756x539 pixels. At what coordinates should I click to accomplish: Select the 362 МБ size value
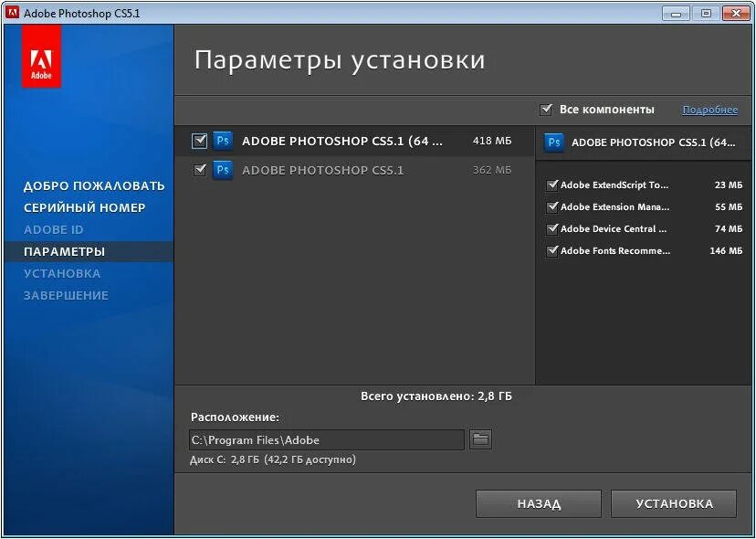492,170
